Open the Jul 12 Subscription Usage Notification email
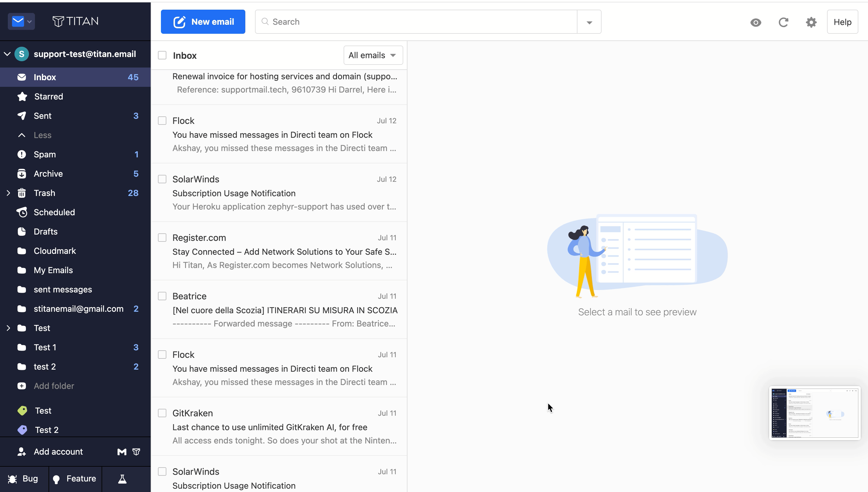 279,193
